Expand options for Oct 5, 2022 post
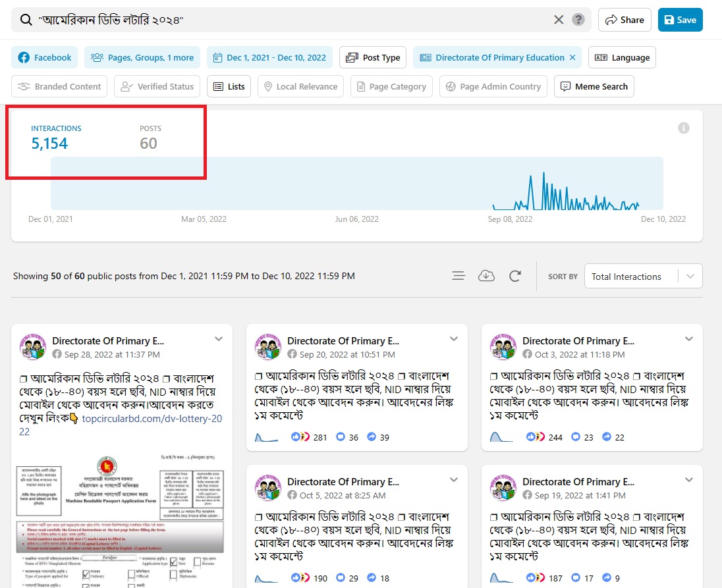This screenshot has height=588, width=722. pos(454,480)
